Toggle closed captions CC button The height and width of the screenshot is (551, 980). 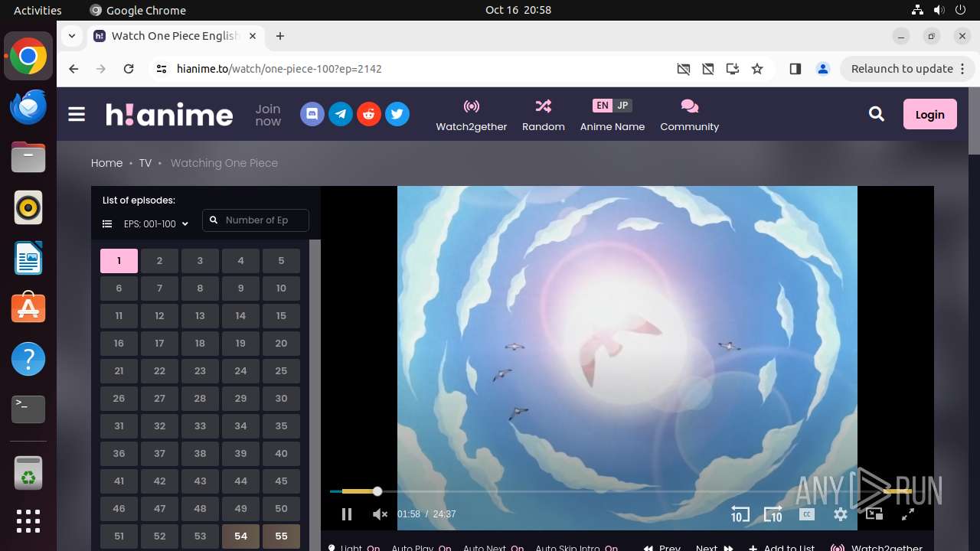pos(807,514)
